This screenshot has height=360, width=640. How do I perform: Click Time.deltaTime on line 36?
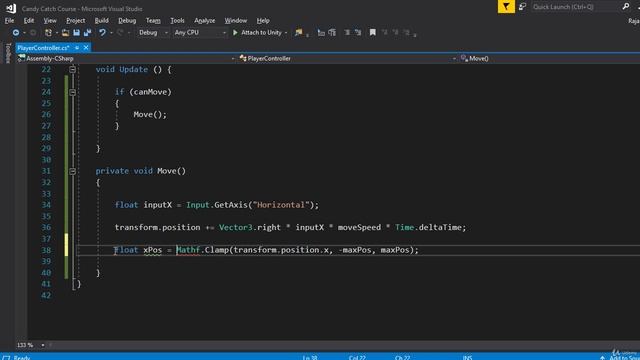(428, 227)
